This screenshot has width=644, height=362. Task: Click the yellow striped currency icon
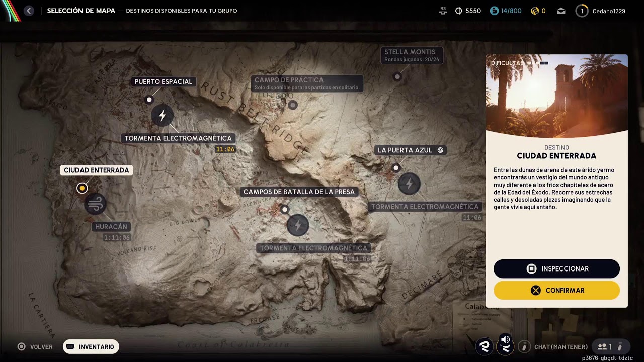click(535, 11)
